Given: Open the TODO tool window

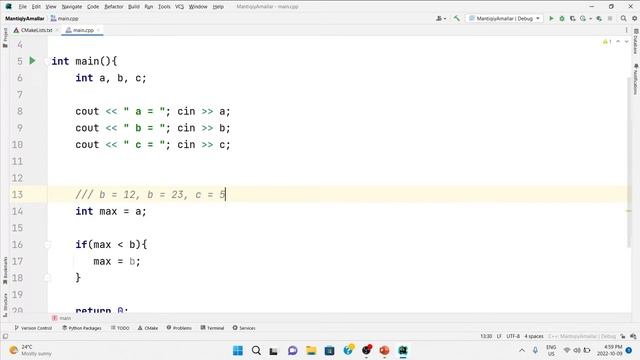Looking at the screenshot, I should tap(120, 328).
